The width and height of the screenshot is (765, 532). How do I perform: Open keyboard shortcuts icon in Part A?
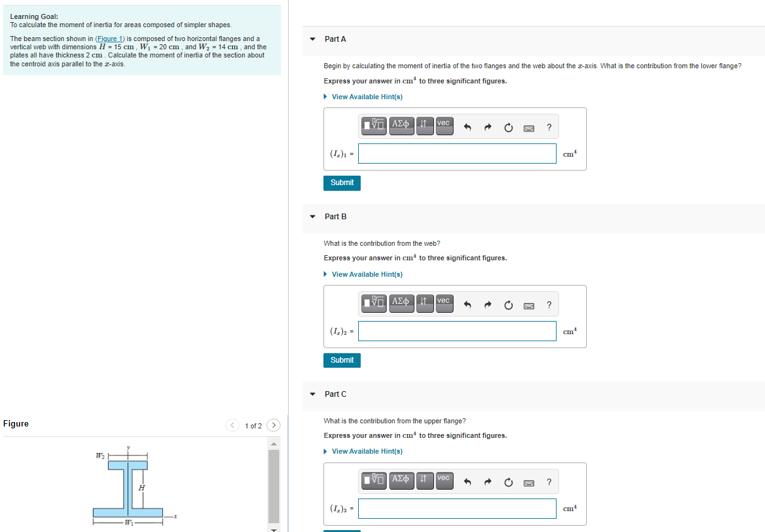pyautogui.click(x=529, y=128)
